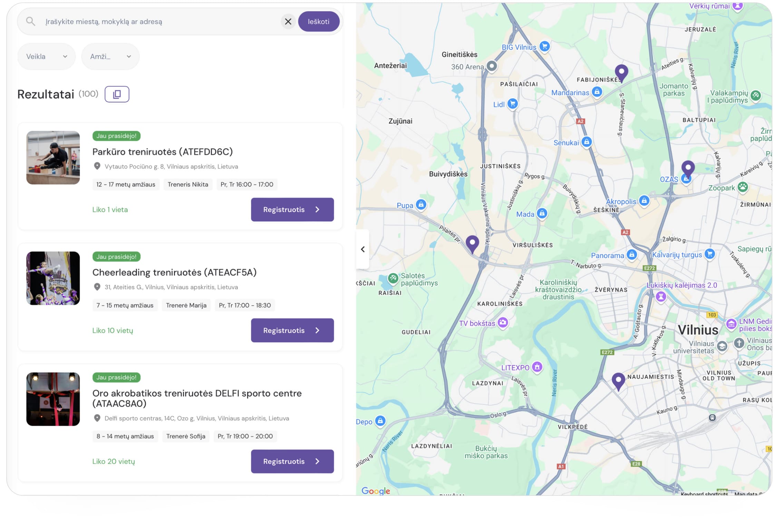The width and height of the screenshot is (778, 532).
Task: Clear the search field with X
Action: 288,22
